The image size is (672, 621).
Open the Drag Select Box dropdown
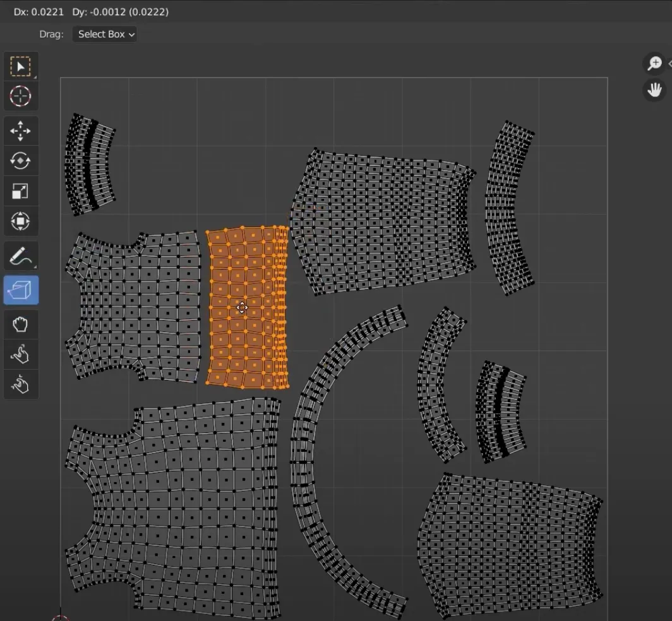coord(105,34)
